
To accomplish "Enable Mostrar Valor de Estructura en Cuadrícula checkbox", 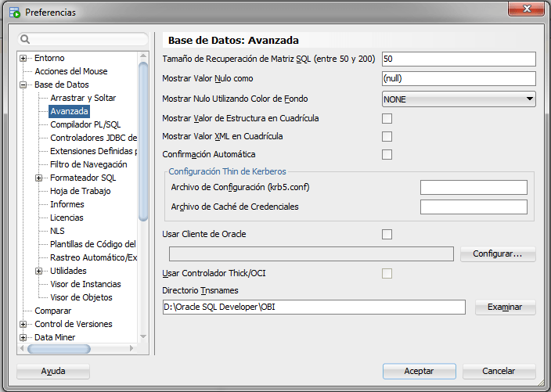I will pyautogui.click(x=387, y=118).
